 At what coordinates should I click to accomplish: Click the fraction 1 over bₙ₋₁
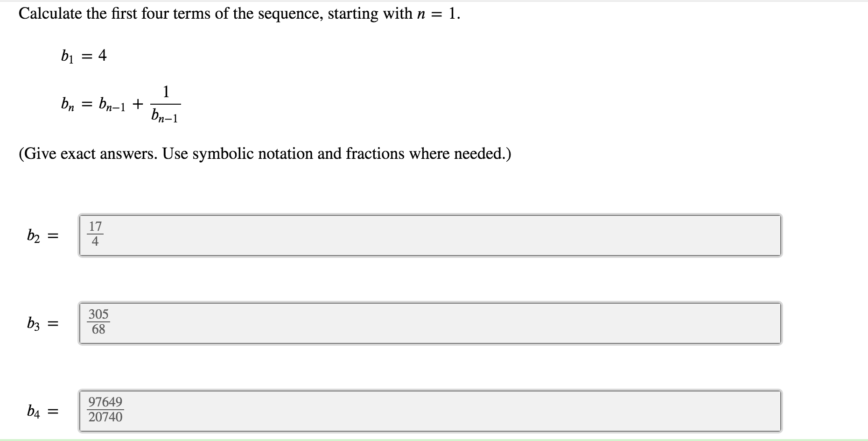click(166, 104)
